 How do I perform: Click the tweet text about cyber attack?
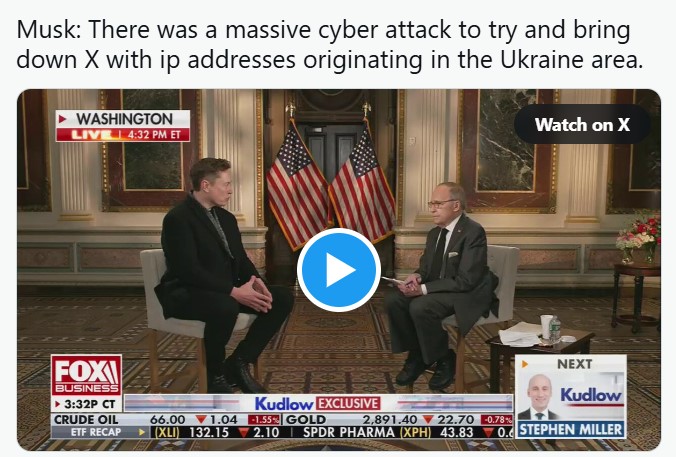click(x=330, y=44)
